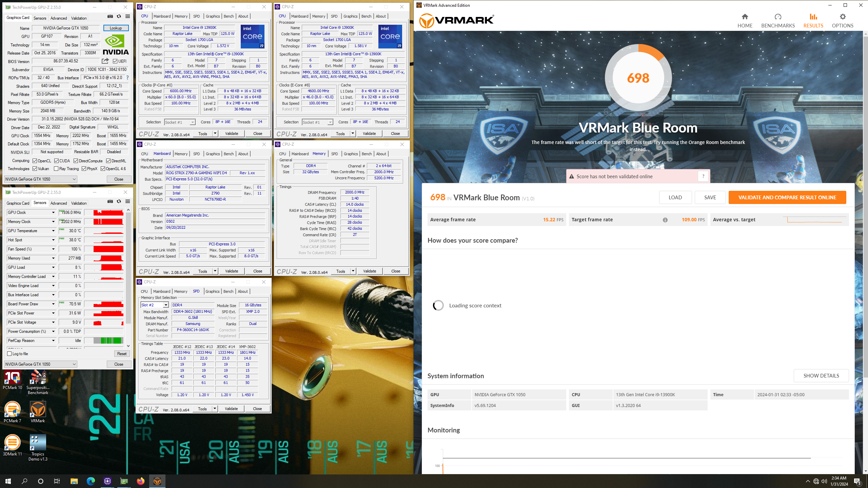
Task: Open Graphics tab in CPU-Z Mainboard window
Action: (213, 154)
